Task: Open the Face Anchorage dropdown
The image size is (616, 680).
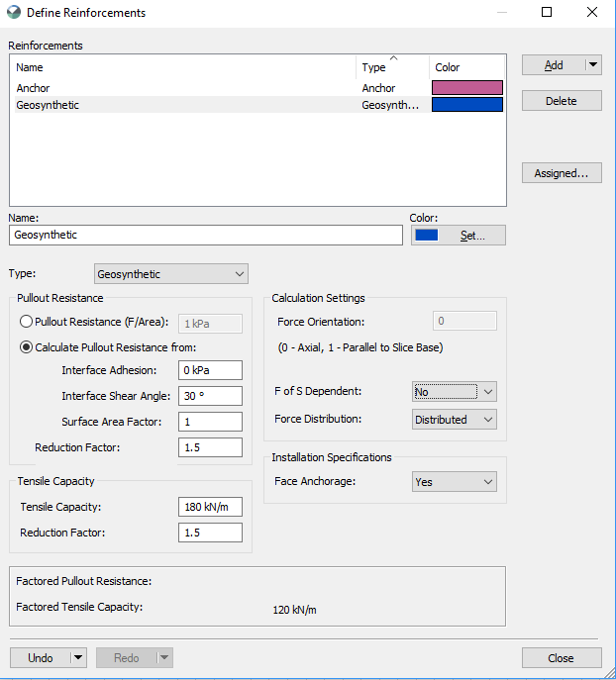Action: pos(455,482)
